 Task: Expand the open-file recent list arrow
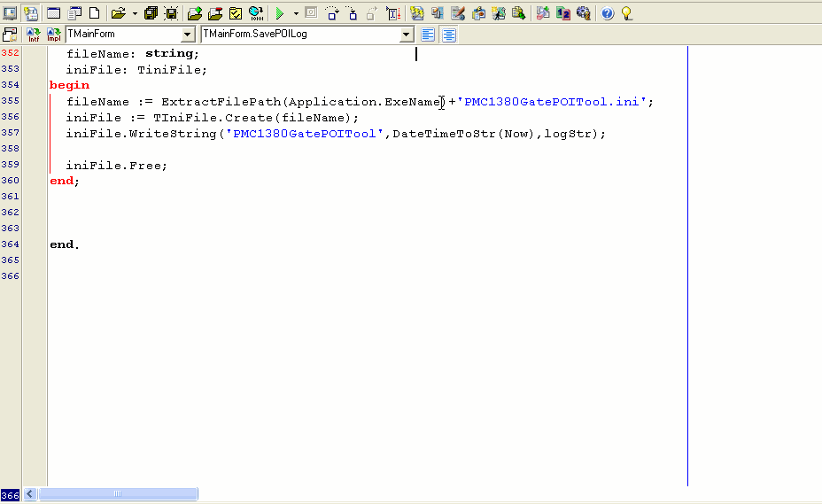[135, 13]
